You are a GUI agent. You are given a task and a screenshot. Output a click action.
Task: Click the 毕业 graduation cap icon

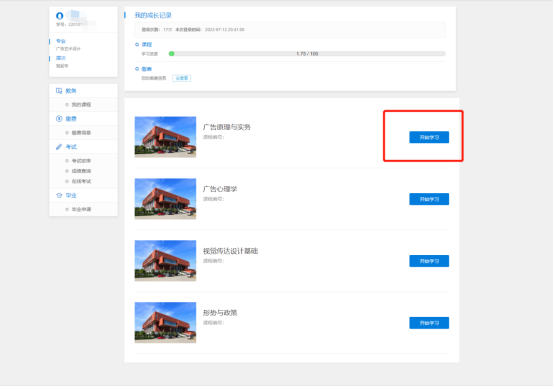pos(59,195)
